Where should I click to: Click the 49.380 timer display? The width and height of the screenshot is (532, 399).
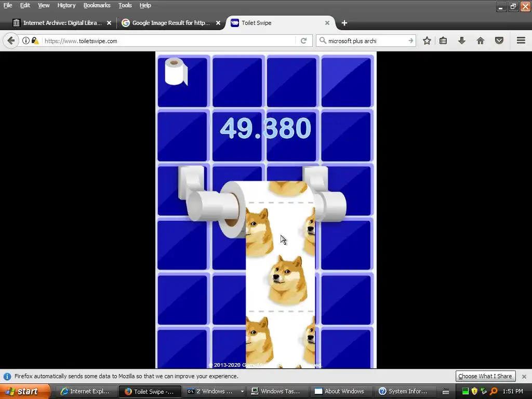point(265,128)
